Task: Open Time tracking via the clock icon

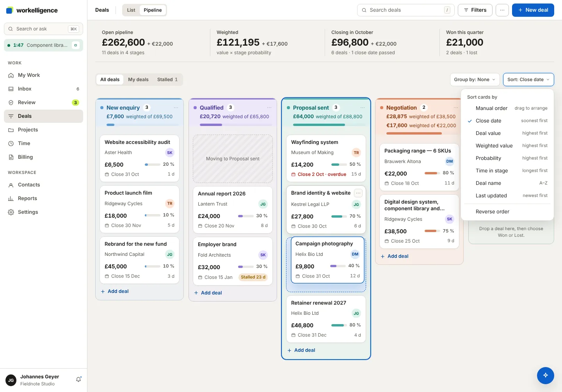Action: [11, 144]
